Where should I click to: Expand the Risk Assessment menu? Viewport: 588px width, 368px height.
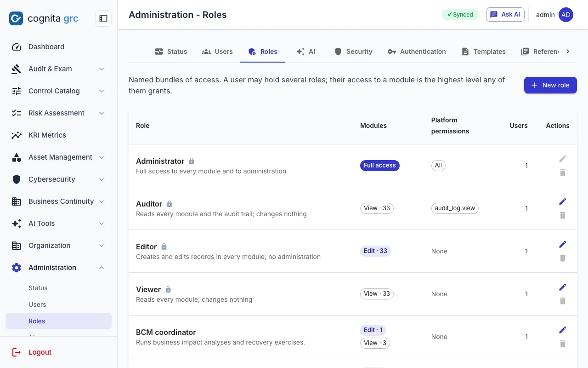(x=59, y=113)
